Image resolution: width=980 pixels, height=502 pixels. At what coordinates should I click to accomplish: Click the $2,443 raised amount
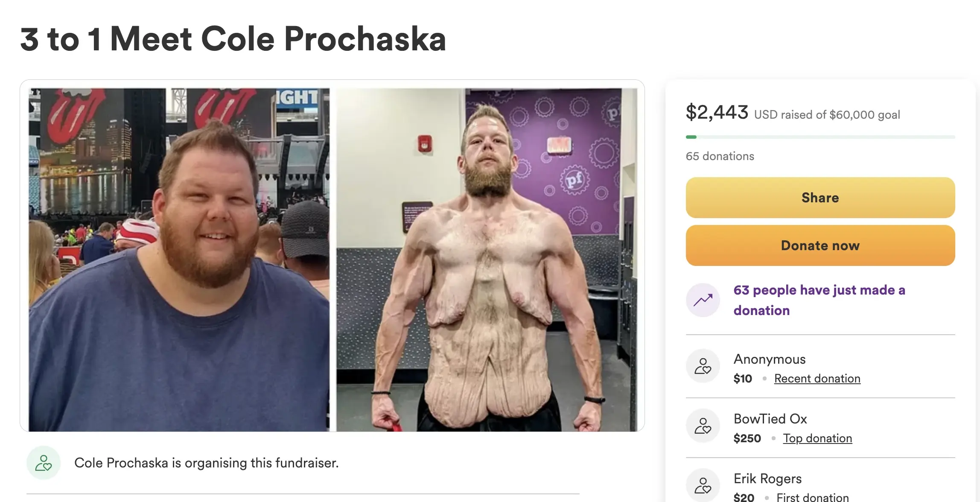(x=717, y=112)
